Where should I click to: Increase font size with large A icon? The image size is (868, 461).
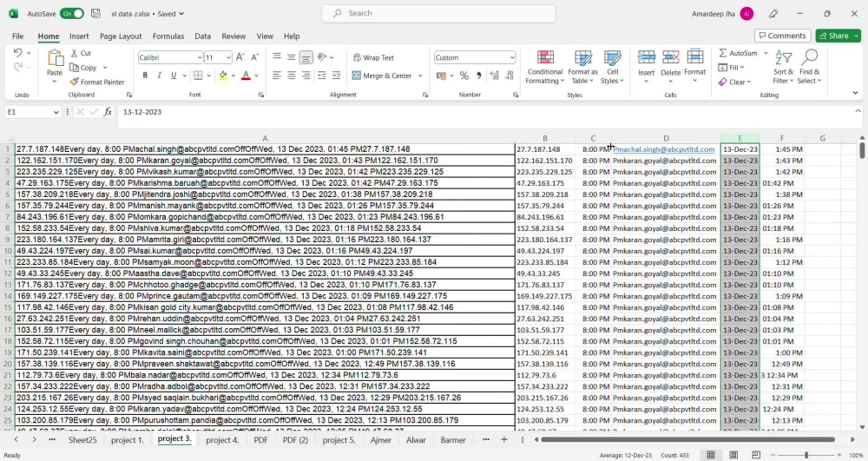pos(240,57)
